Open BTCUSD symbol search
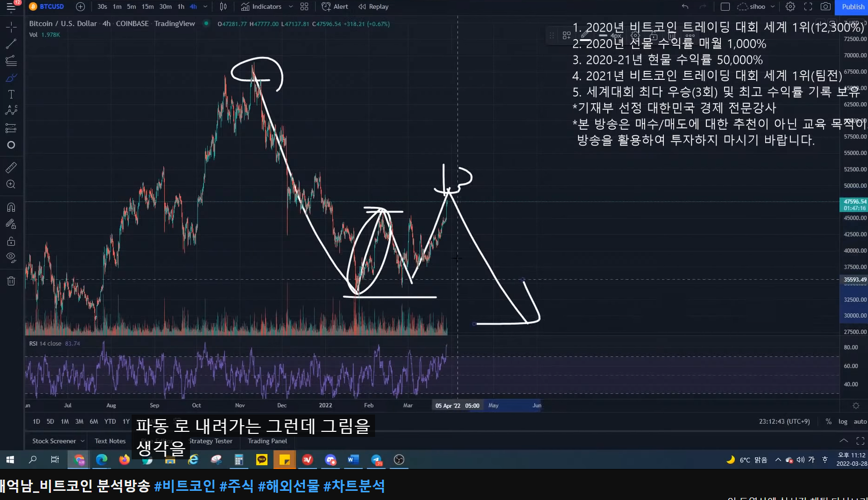Screen dimensions: 868x500 [x=46, y=7]
